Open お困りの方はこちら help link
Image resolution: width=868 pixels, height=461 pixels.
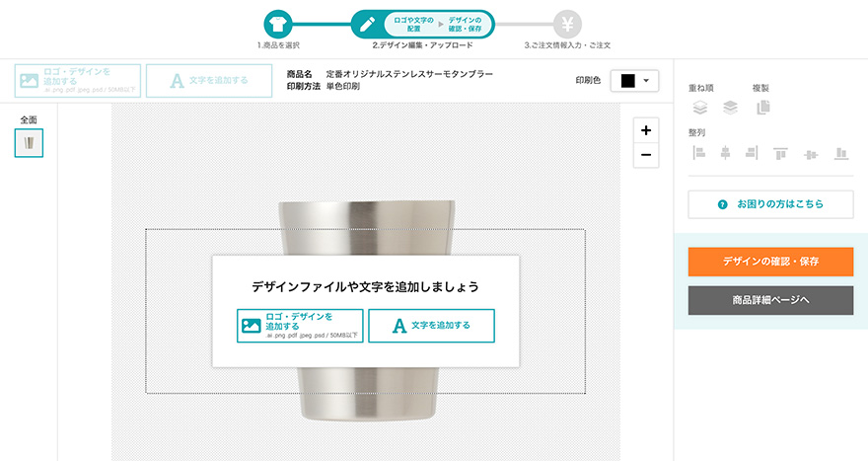click(x=770, y=204)
